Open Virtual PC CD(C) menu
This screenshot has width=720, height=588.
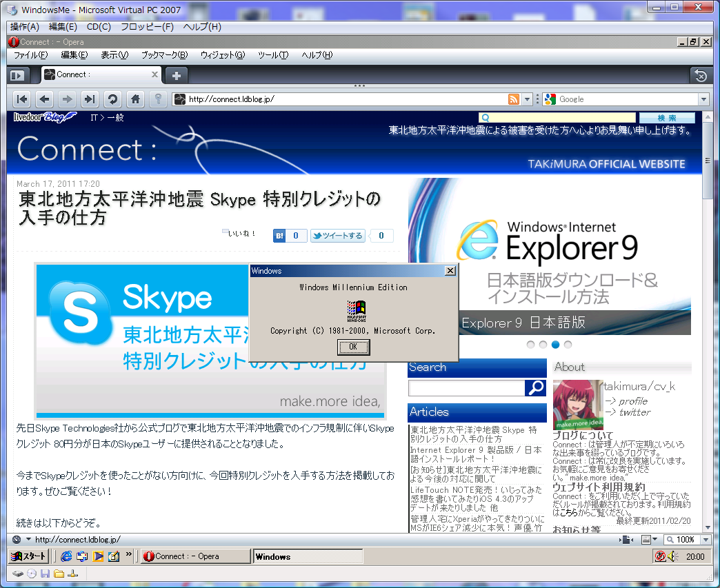(99, 27)
